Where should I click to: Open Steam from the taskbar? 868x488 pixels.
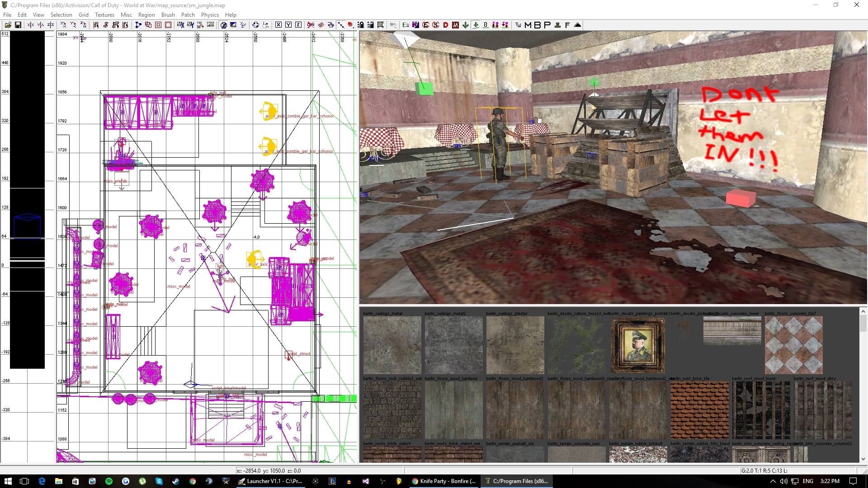[175, 481]
